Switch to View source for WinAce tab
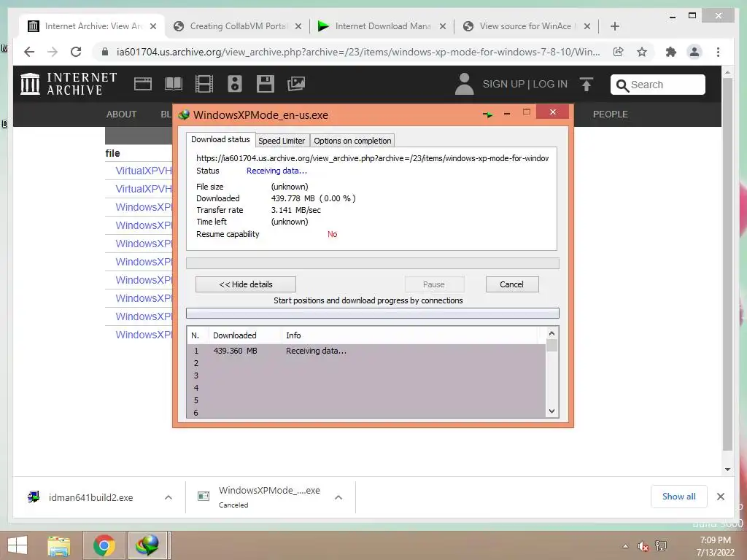 coord(528,26)
